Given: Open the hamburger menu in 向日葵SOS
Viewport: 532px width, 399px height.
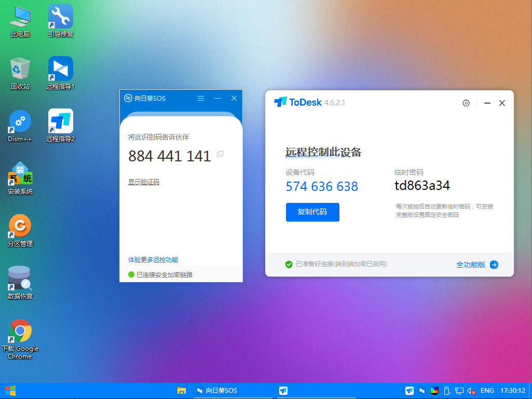Looking at the screenshot, I should (201, 99).
